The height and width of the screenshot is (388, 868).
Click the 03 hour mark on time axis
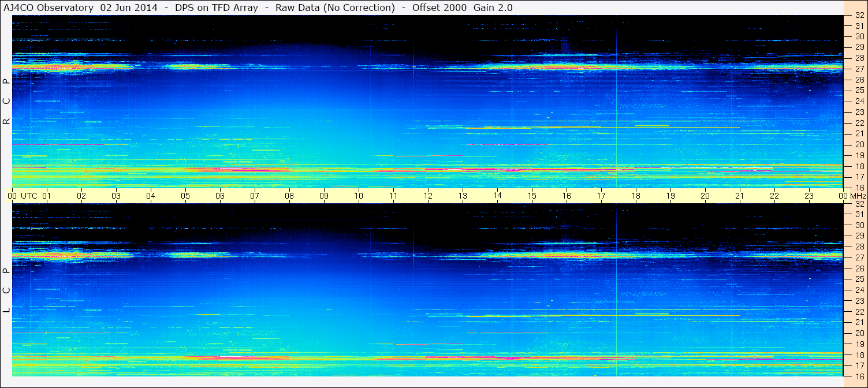116,196
